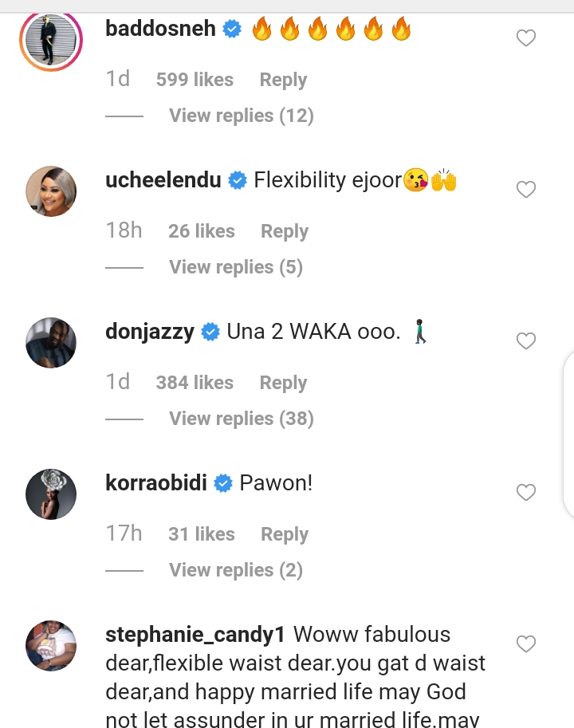Open the donjazzy username link
574x728 pixels.
(x=150, y=332)
